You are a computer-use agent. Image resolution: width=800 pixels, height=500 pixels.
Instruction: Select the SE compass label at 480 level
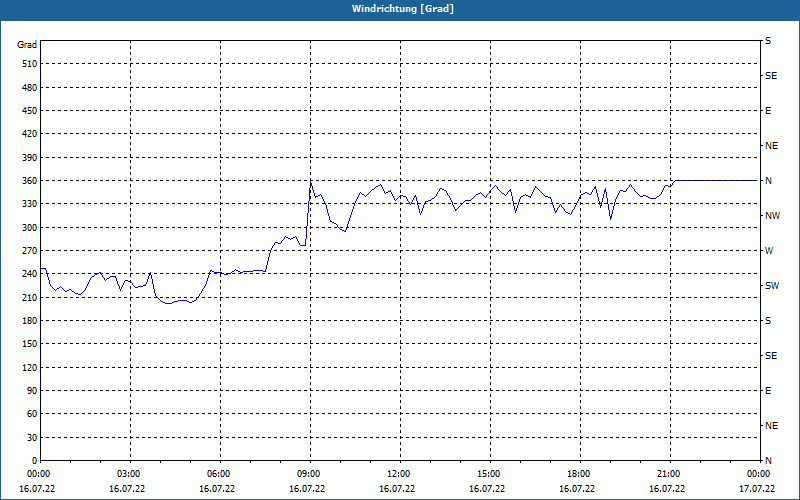(x=771, y=76)
